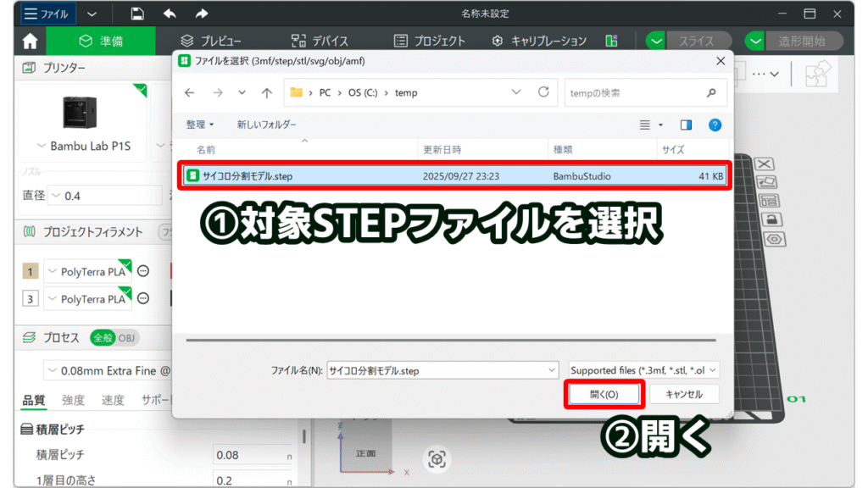The width and height of the screenshot is (868, 488).
Task: Toggle the preview pane icon in the dialog
Action: [x=686, y=125]
